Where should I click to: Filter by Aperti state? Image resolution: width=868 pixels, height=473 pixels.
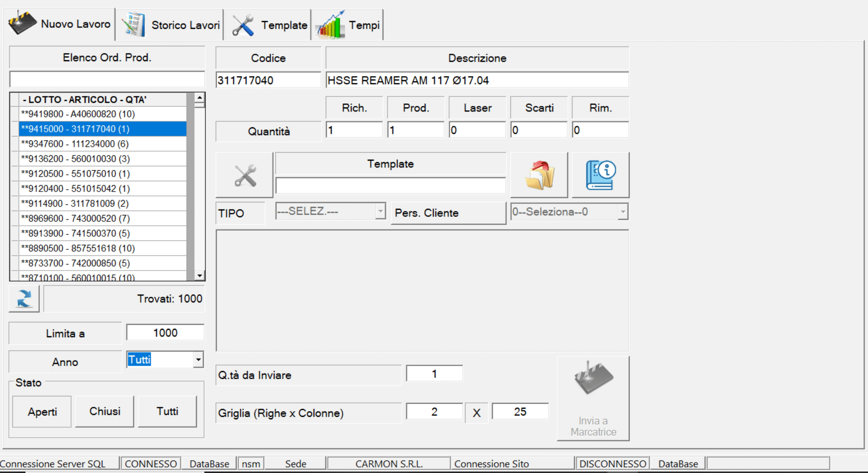[42, 412]
